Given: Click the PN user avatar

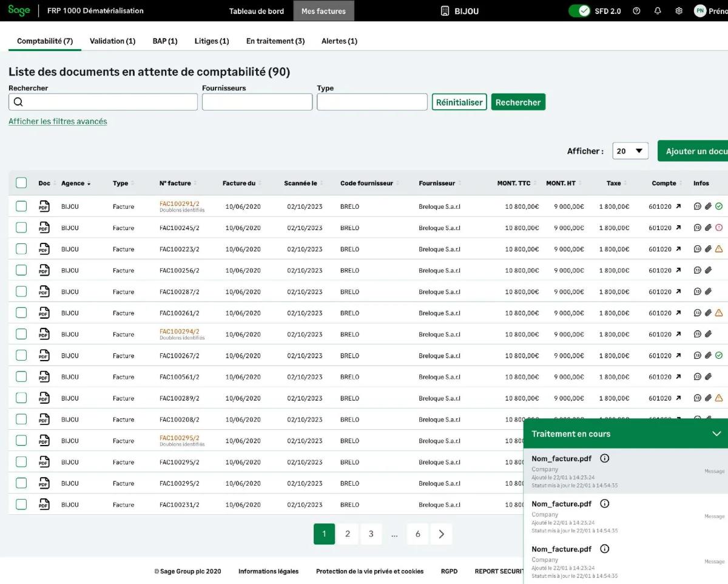Looking at the screenshot, I should (700, 11).
